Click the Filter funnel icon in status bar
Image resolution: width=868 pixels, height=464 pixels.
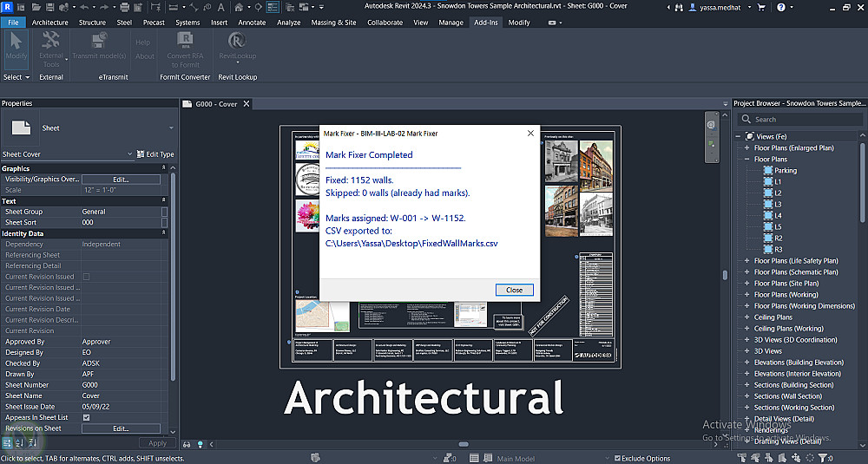tap(823, 458)
